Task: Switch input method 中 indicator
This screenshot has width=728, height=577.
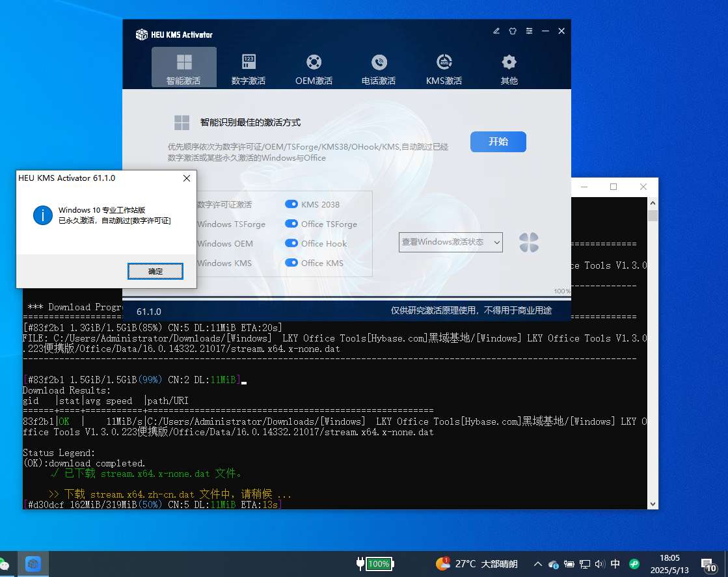Action: (x=615, y=564)
